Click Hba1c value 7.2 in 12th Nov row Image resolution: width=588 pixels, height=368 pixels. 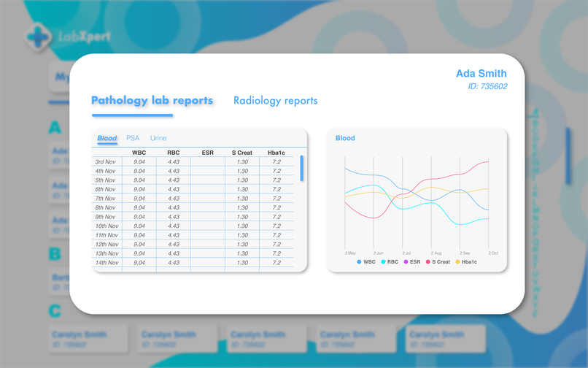(x=276, y=244)
